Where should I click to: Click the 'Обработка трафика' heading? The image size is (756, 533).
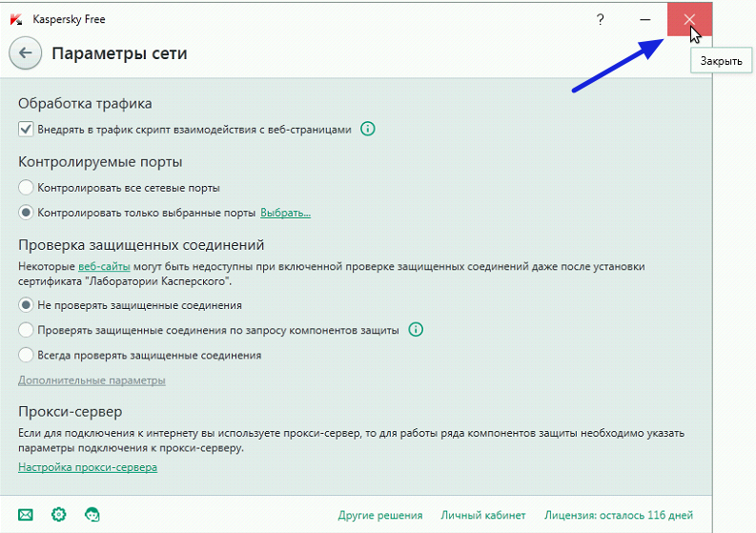point(85,103)
